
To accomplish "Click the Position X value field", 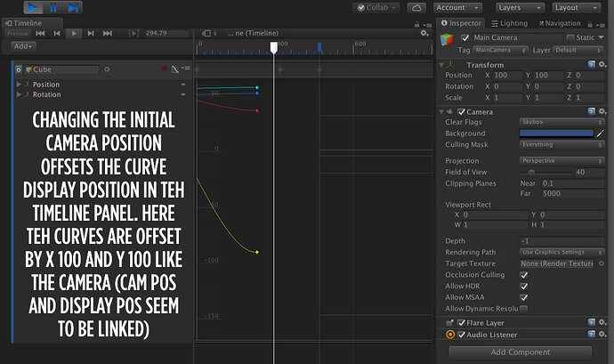I will tap(508, 76).
